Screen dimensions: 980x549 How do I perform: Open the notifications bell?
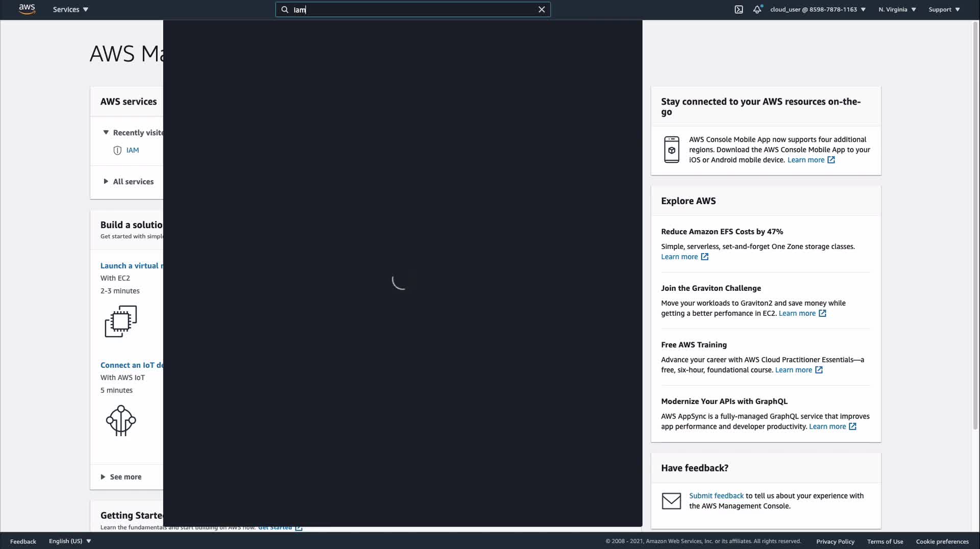click(757, 9)
